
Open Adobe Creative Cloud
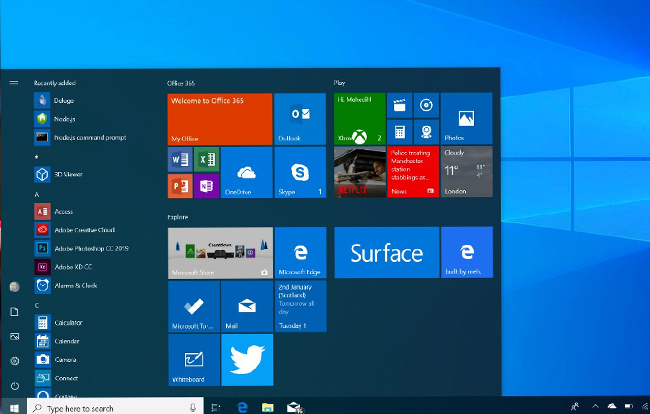pos(74,230)
